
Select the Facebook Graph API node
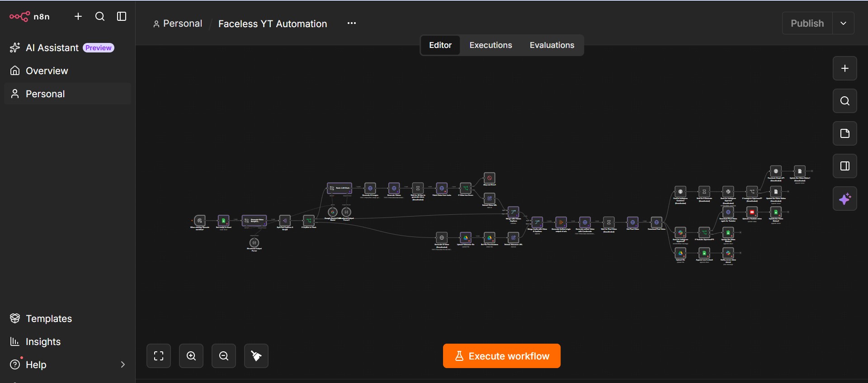776,171
